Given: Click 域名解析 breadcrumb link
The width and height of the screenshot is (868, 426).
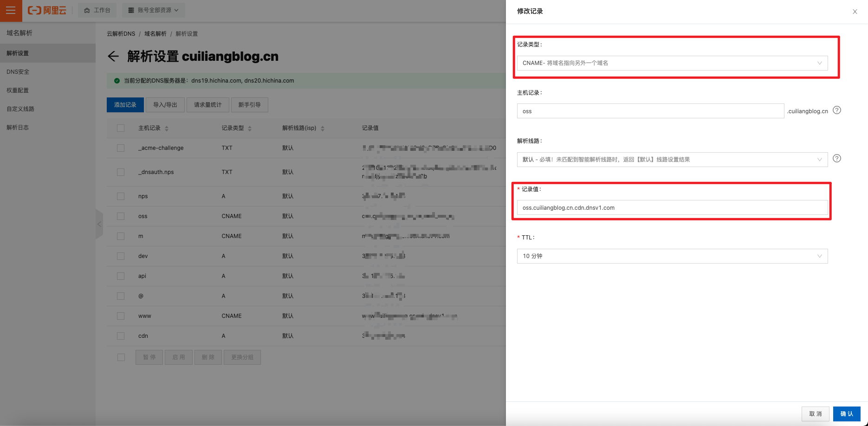Looking at the screenshot, I should [x=155, y=34].
